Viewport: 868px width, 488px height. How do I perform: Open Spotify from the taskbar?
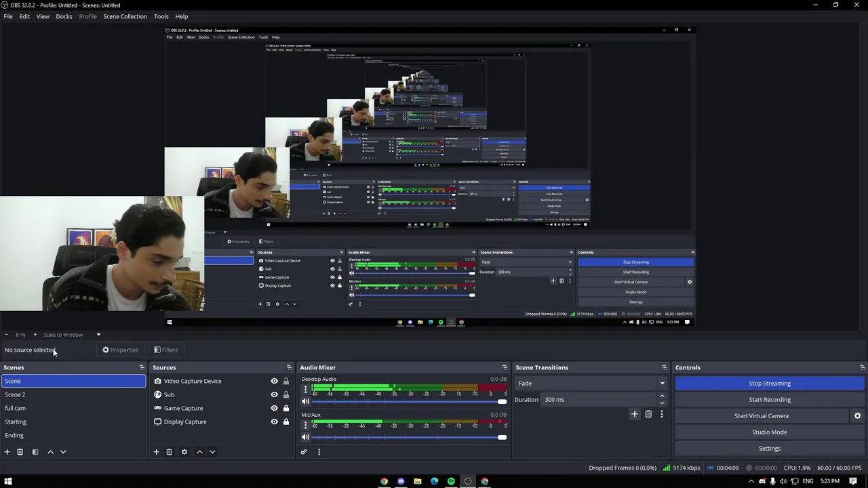tap(451, 481)
